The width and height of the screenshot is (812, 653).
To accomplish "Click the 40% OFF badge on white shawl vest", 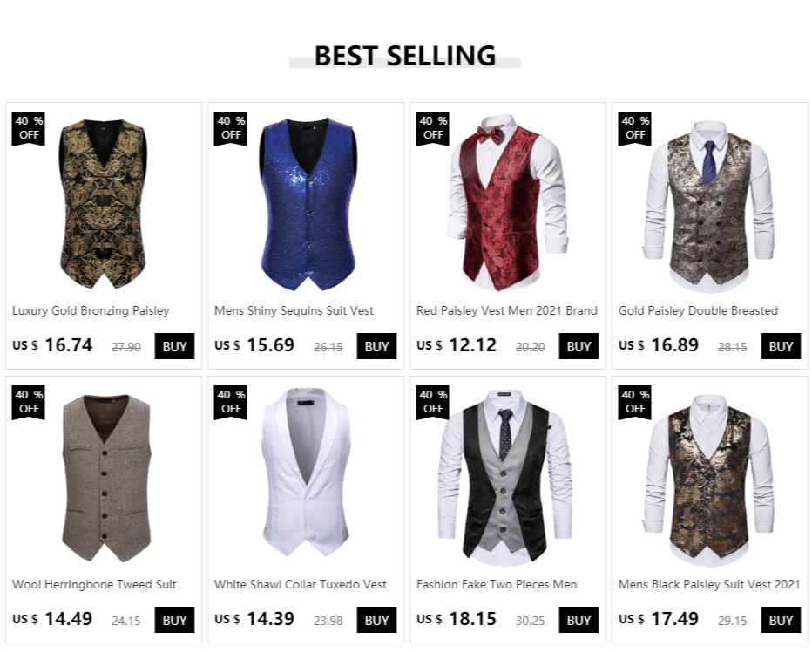I will pyautogui.click(x=231, y=403).
